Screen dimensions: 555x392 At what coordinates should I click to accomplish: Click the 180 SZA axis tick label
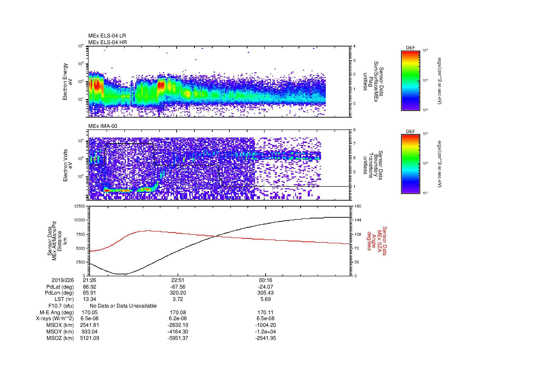click(x=358, y=206)
